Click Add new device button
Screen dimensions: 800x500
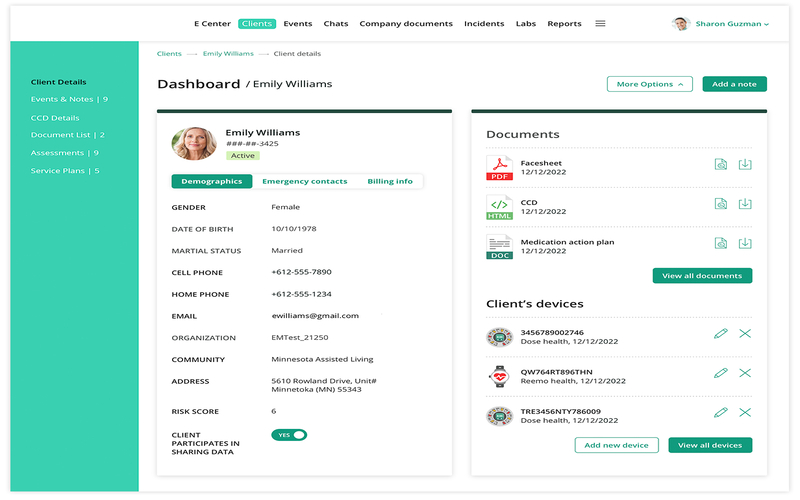(616, 445)
